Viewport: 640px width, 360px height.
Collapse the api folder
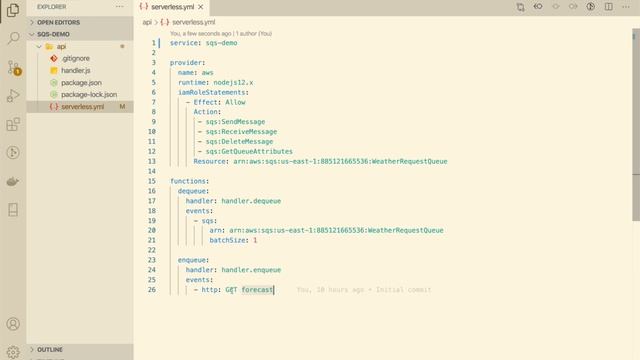pos(80,47)
